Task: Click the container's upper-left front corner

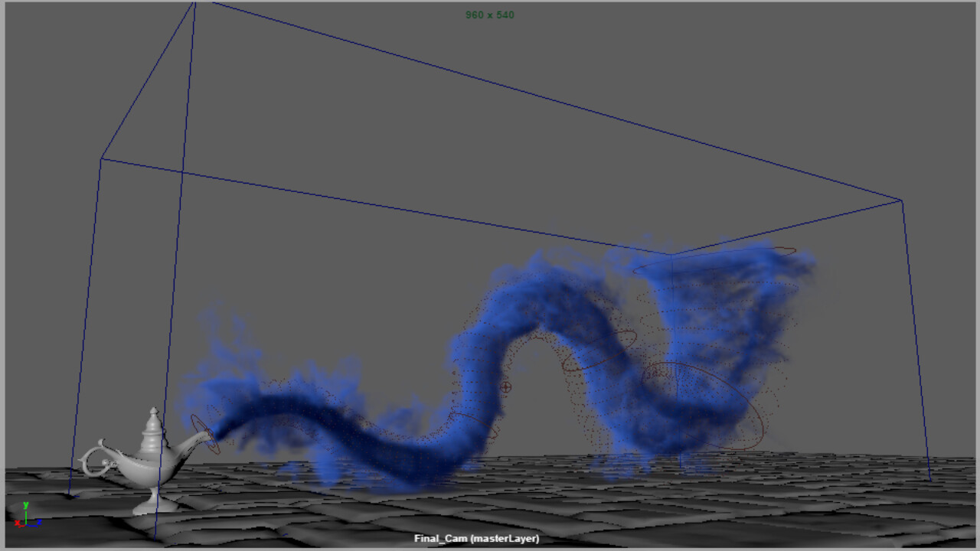Action: click(x=101, y=158)
